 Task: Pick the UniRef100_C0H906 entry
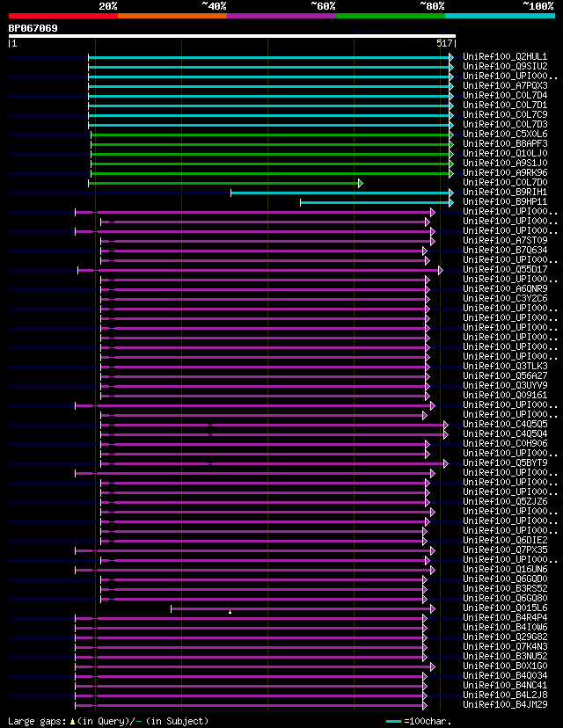[505, 444]
